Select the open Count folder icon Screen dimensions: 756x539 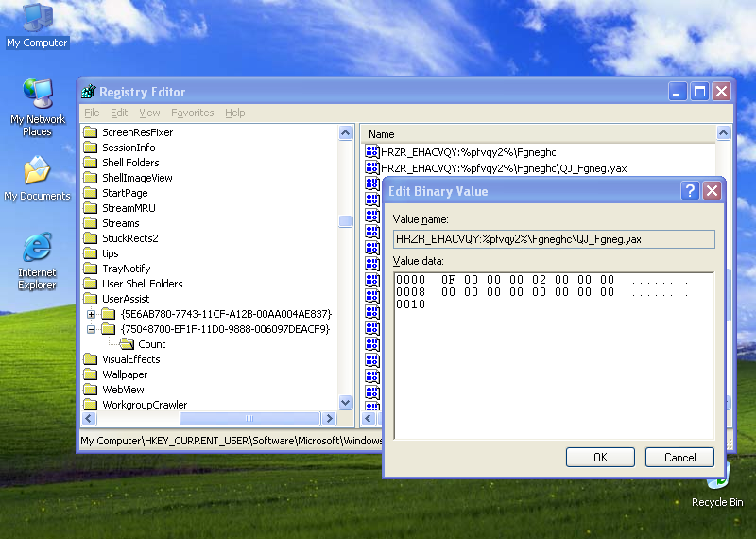point(127,344)
